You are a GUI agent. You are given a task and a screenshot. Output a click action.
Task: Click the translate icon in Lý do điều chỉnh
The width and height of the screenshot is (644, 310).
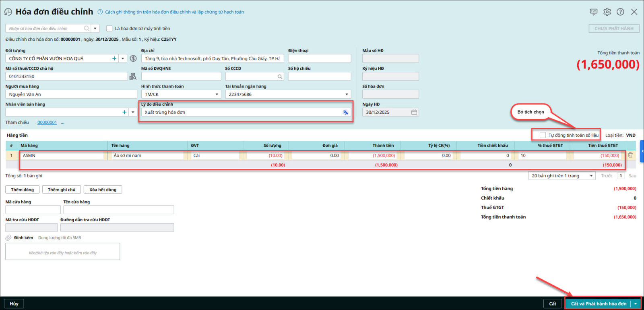click(345, 112)
